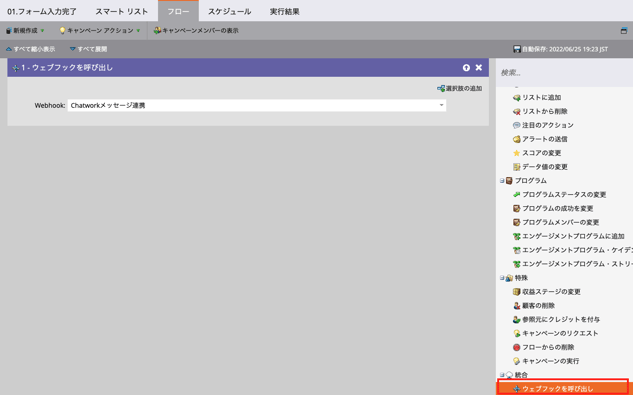This screenshot has height=395, width=633.
Task: Select データ値の変更 flow action
Action: pos(540,167)
